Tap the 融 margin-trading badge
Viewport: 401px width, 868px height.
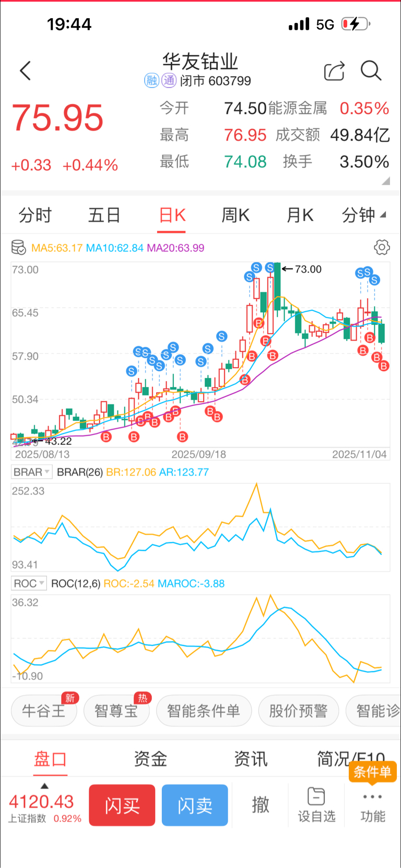[x=151, y=80]
